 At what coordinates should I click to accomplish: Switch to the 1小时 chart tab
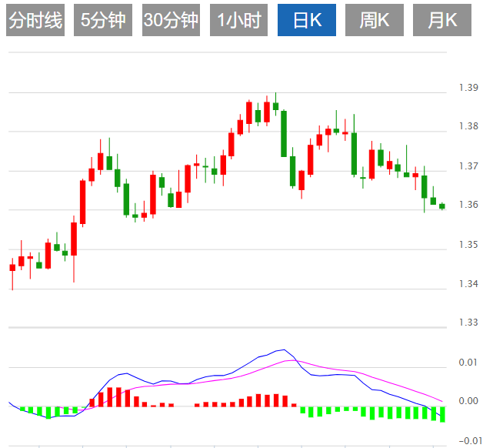(x=238, y=20)
